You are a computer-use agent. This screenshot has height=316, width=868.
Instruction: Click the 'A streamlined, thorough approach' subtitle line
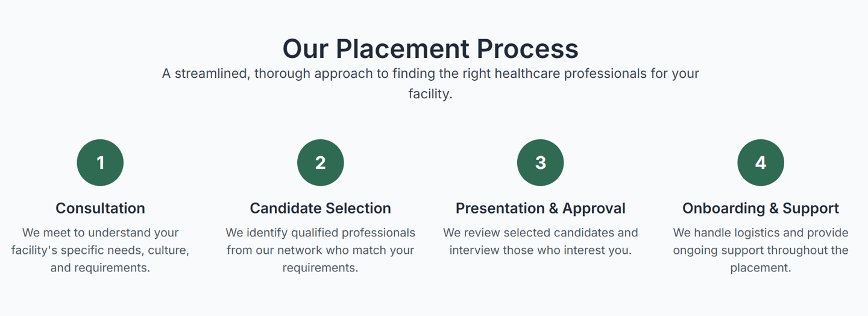tap(430, 74)
